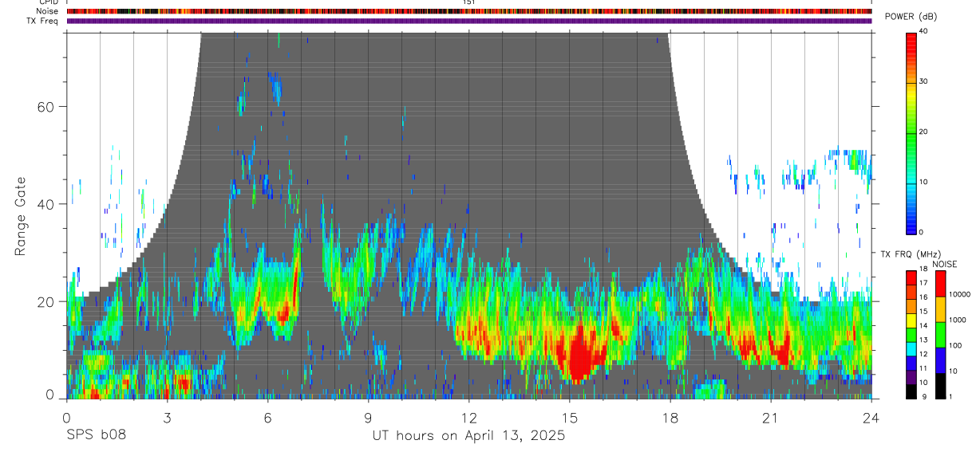The image size is (980, 452).
Task: Click the 100 noise legend label
Action: 956,345
